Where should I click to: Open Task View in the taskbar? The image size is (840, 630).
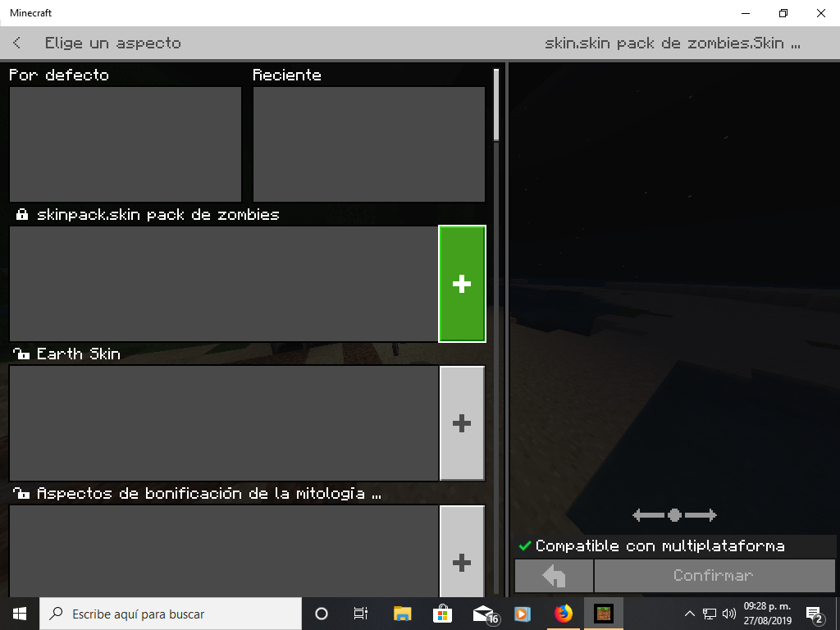[361, 614]
